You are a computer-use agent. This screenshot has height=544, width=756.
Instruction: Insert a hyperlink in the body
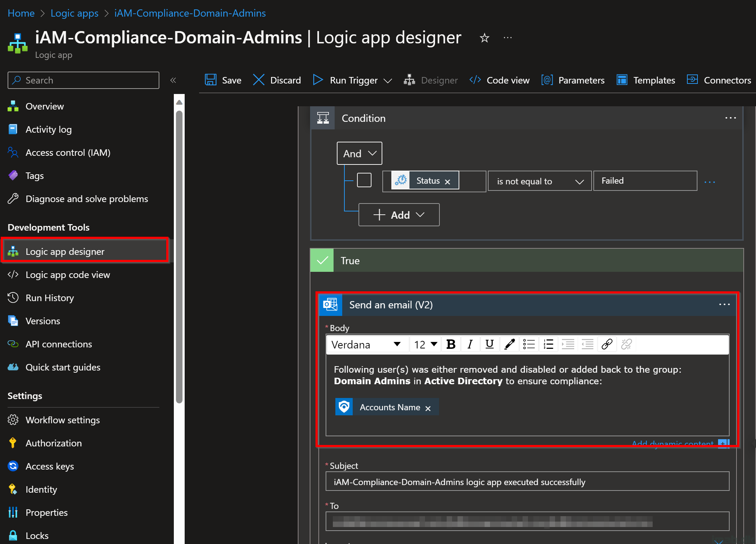[607, 344]
